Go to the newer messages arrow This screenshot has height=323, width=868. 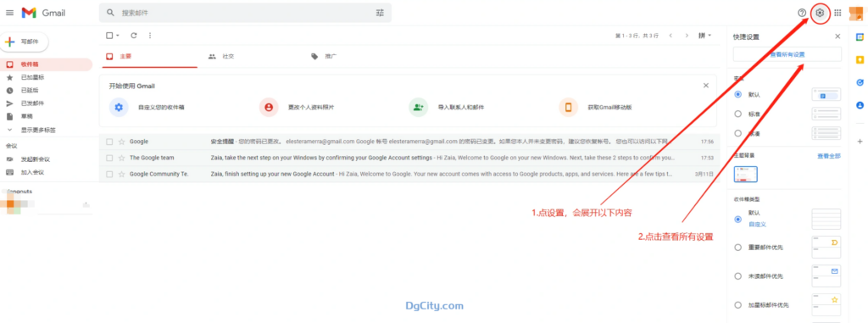coord(670,36)
